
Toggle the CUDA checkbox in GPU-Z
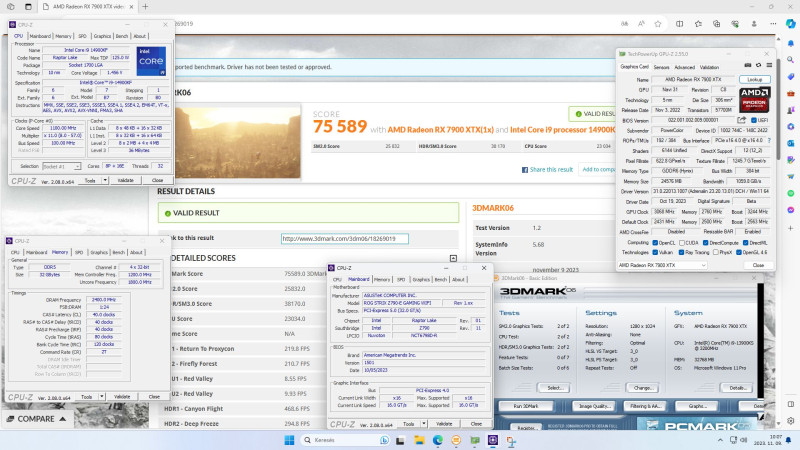(x=682, y=243)
